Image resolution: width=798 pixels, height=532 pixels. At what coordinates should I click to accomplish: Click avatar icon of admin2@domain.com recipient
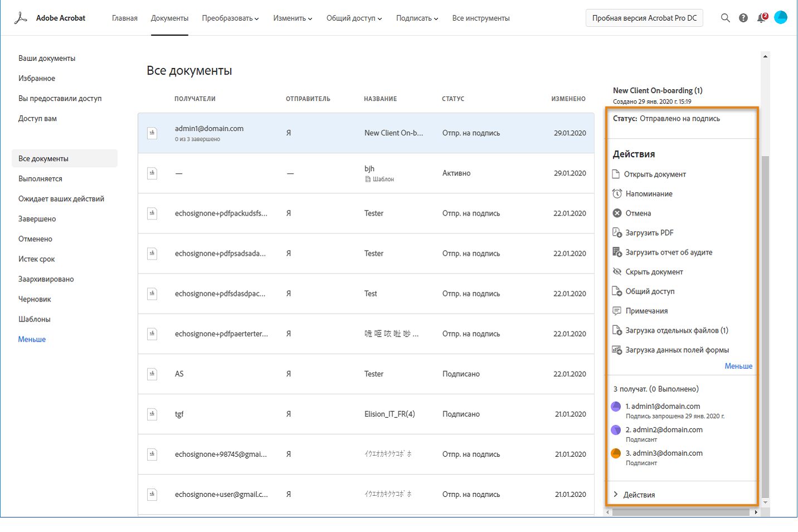(x=616, y=430)
